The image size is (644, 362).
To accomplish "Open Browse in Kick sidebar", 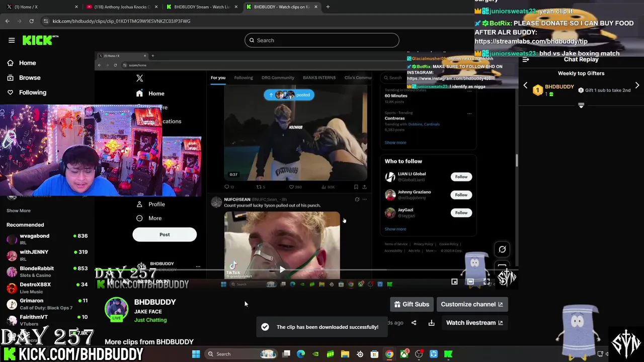I will click(x=30, y=77).
